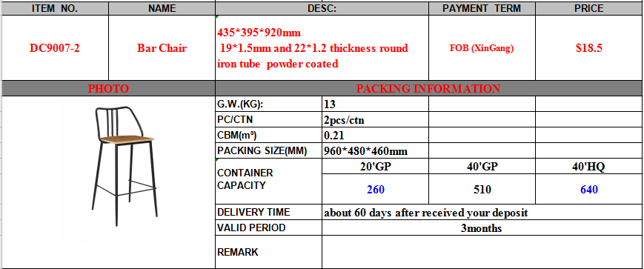Click the 2pcs/ctn cell

[376, 120]
